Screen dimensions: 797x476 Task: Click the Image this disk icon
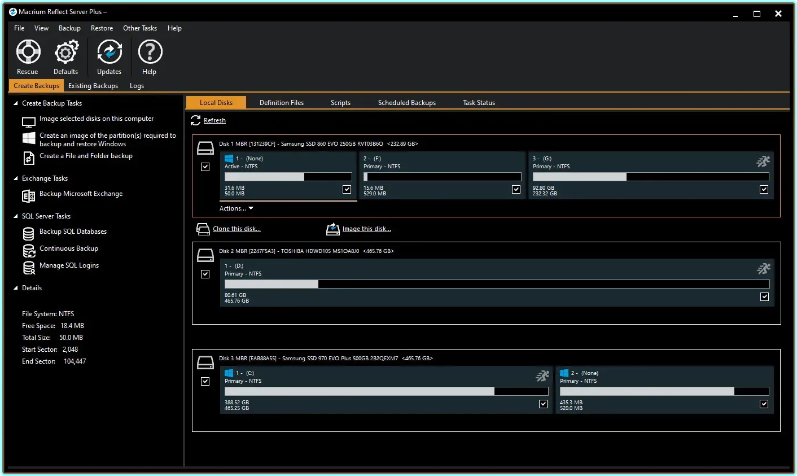click(x=332, y=229)
